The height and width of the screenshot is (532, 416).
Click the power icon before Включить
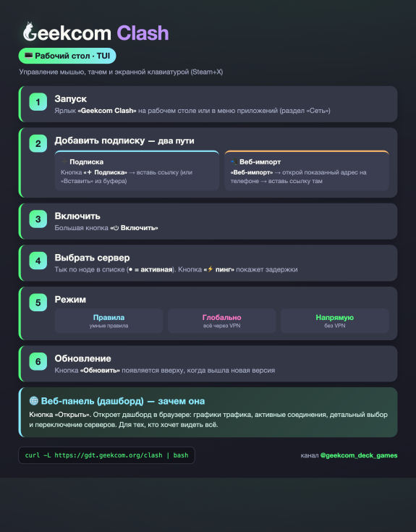116,228
